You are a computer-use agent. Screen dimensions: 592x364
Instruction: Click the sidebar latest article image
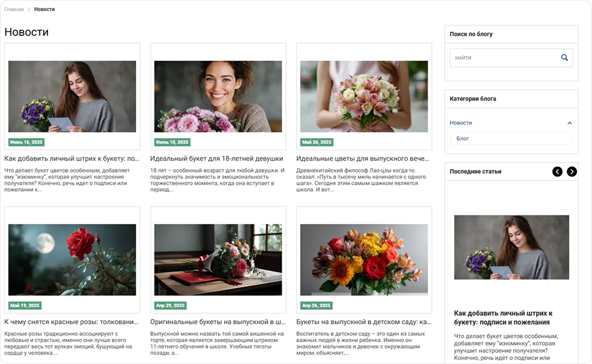tap(511, 247)
